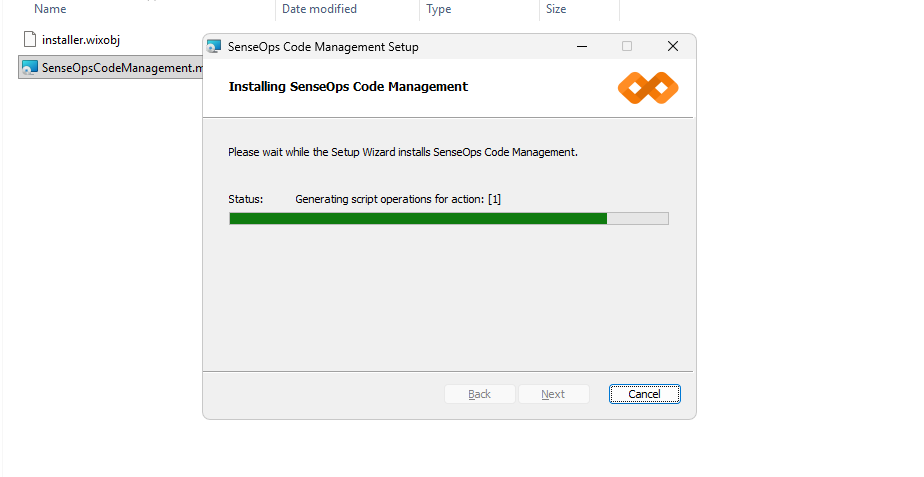Click the "Installing SenseOps Code Management" heading
924x477 pixels.
click(x=348, y=87)
